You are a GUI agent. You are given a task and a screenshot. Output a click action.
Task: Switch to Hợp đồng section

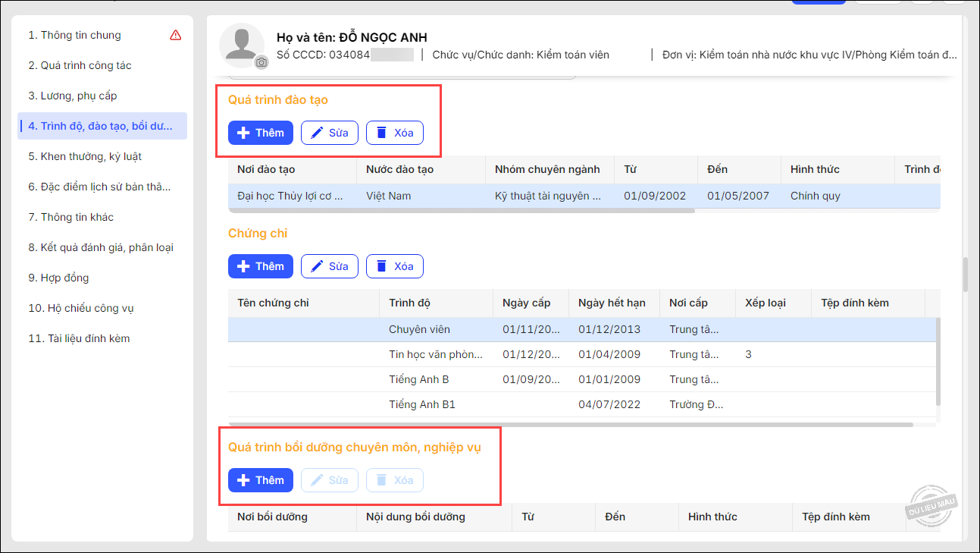click(x=58, y=278)
